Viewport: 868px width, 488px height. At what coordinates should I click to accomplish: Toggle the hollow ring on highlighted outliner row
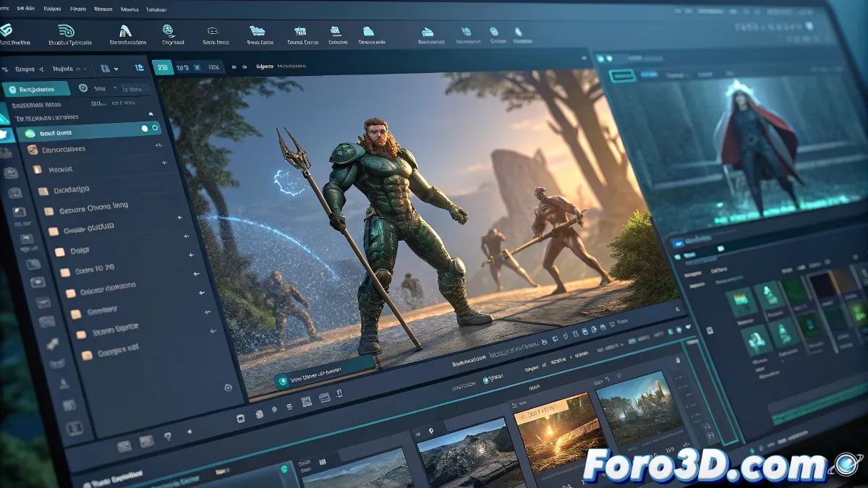point(155,128)
